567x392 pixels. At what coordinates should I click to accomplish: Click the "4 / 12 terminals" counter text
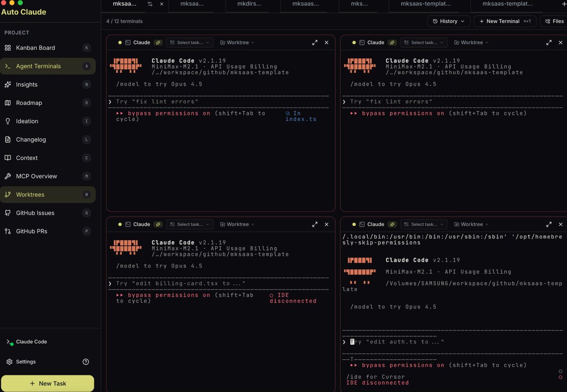pos(125,21)
